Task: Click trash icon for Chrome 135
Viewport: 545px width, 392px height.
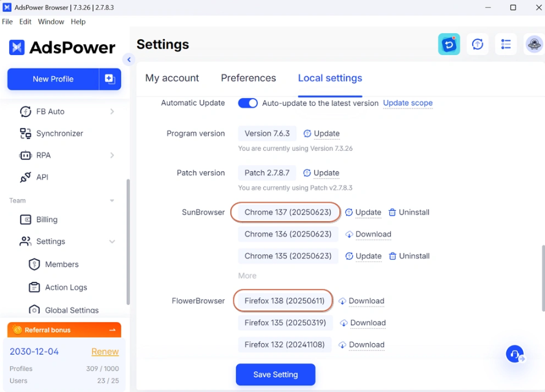Action: click(x=393, y=256)
